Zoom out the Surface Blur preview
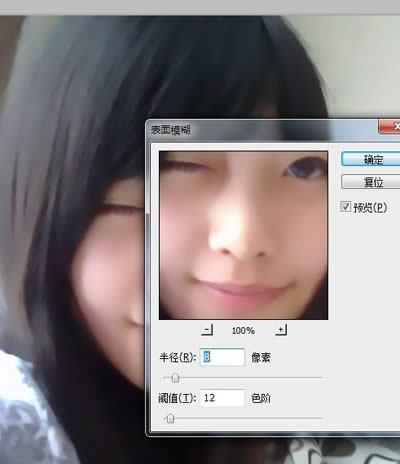The height and width of the screenshot is (464, 400). pos(207,330)
